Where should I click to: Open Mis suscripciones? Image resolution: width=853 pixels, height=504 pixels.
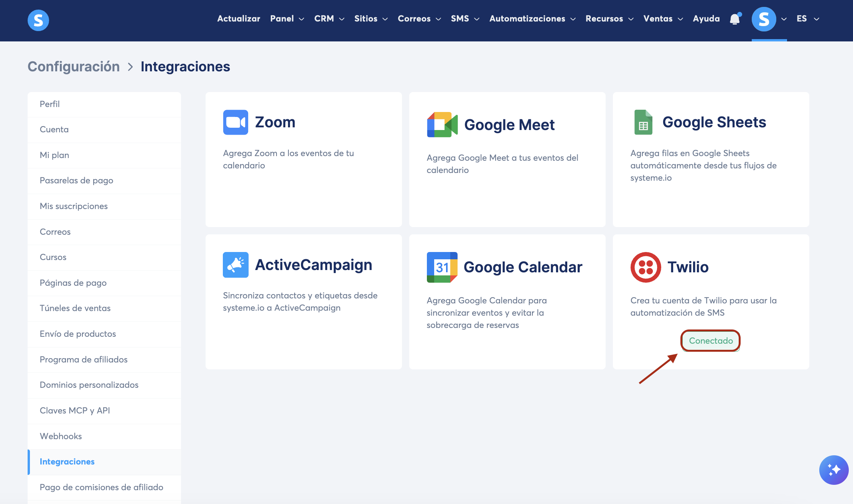click(104, 206)
